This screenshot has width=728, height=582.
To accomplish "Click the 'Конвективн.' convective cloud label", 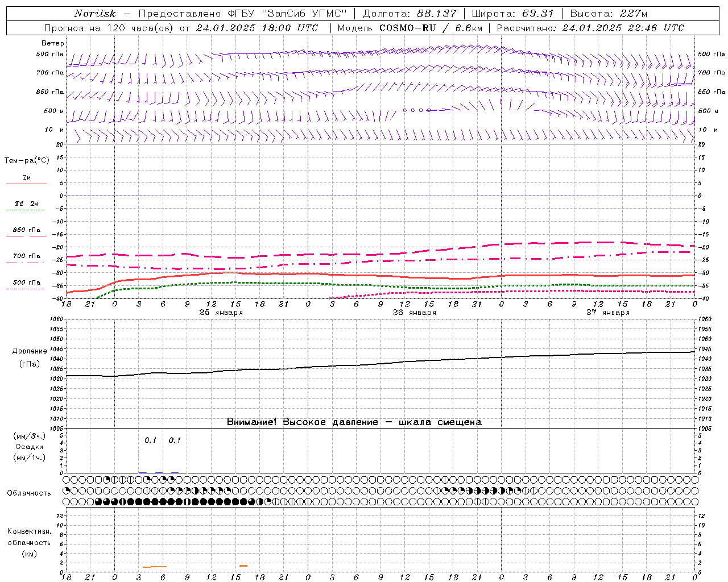I will pyautogui.click(x=29, y=531).
